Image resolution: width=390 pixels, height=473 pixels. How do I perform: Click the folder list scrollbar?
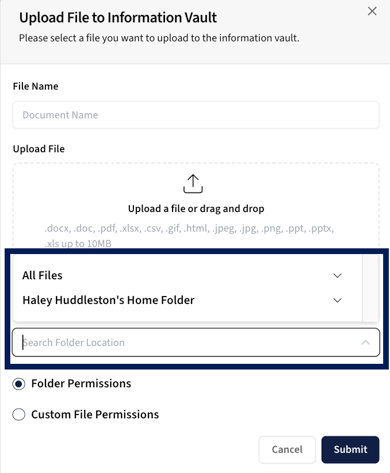tap(370, 288)
